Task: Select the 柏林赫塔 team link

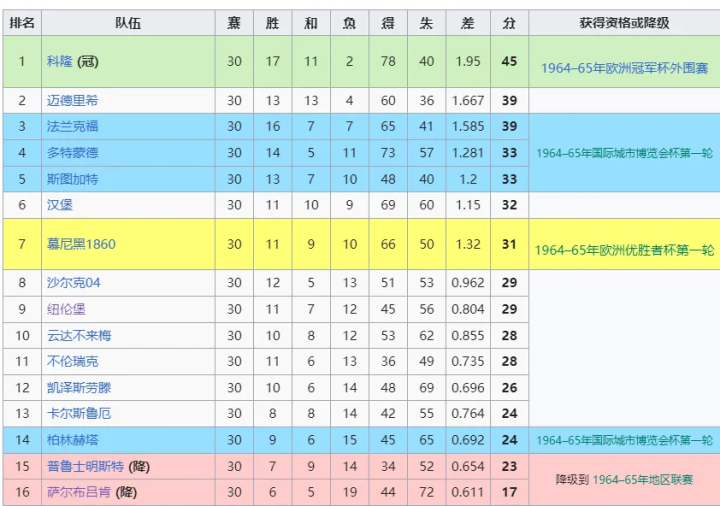Action: 72,440
